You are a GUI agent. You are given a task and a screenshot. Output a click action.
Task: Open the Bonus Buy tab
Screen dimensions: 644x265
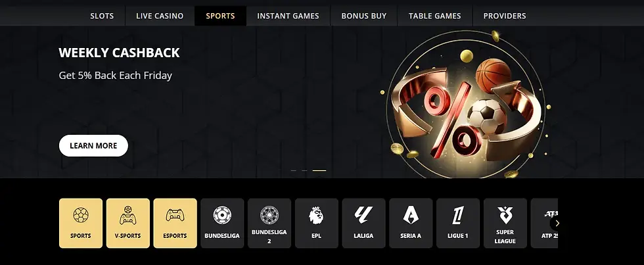(x=364, y=16)
